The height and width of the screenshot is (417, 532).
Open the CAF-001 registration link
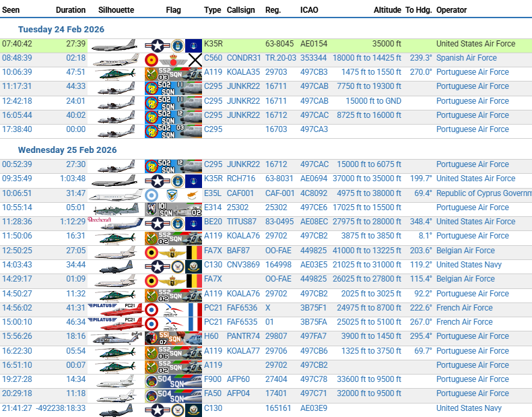pyautogui.click(x=280, y=193)
